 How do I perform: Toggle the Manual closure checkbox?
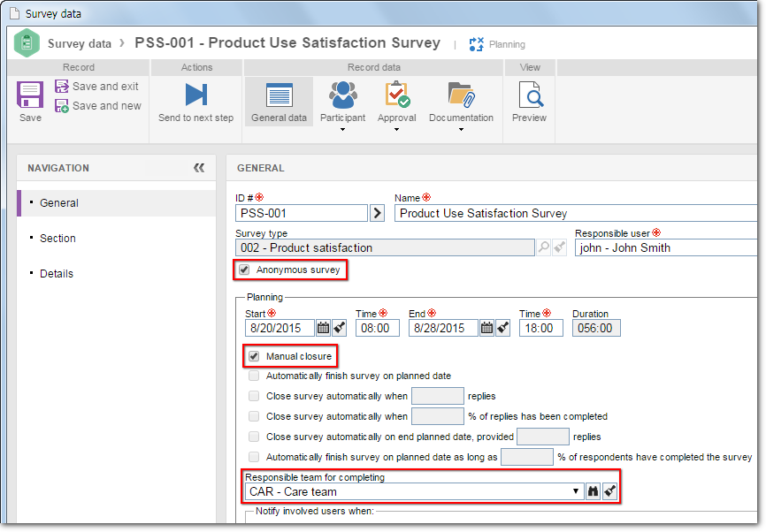[254, 356]
